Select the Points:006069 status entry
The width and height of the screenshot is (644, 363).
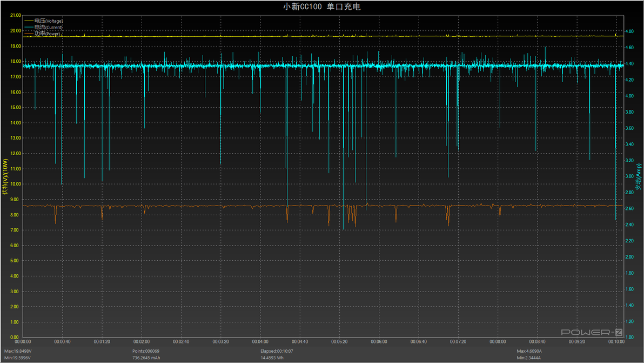coord(146,351)
